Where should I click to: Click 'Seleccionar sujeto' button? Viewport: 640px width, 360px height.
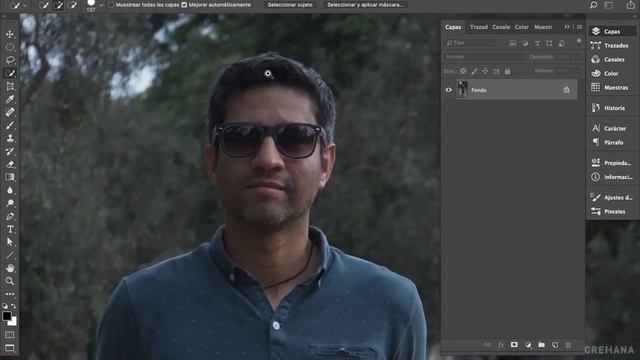tap(290, 5)
